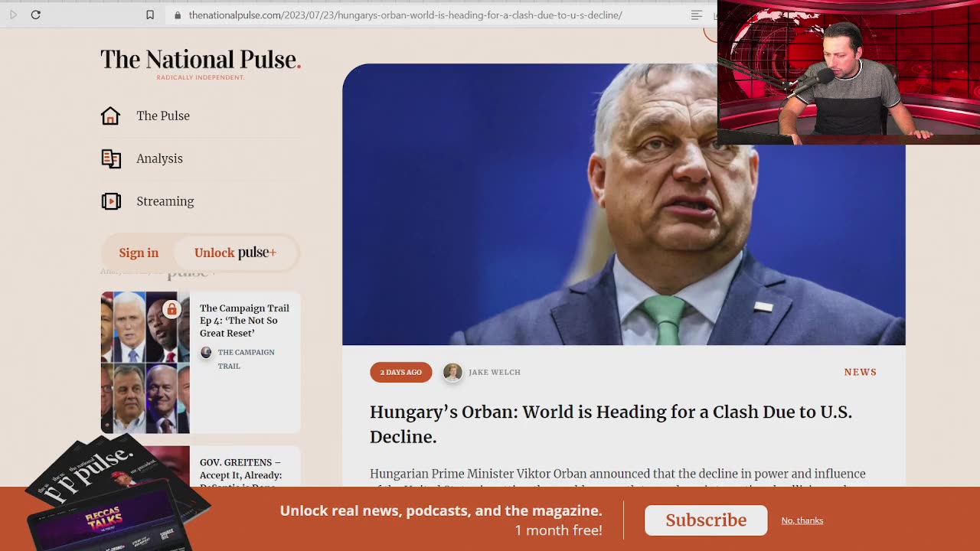Open article headline about Hungary's Orban
The image size is (980, 551).
point(611,424)
